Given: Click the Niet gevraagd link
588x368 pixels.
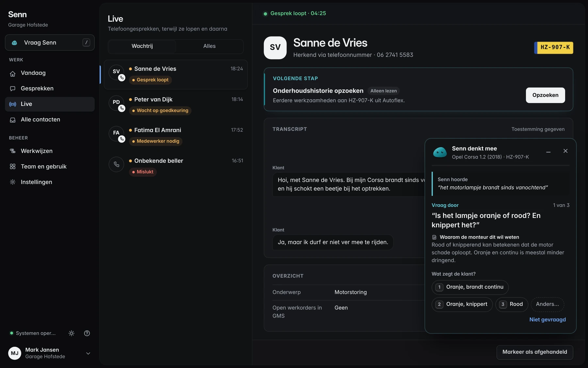Looking at the screenshot, I should click(547, 320).
